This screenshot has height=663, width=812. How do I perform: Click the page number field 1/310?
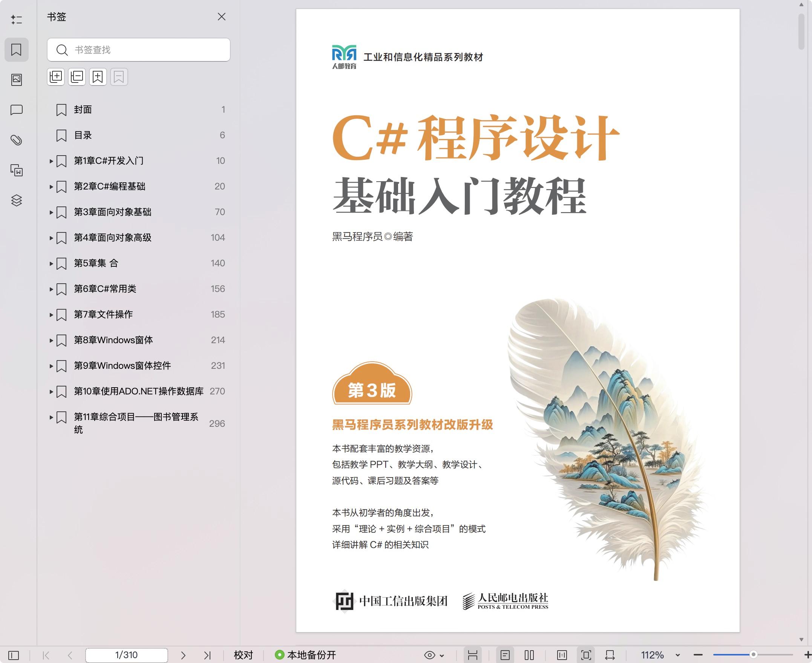(127, 655)
